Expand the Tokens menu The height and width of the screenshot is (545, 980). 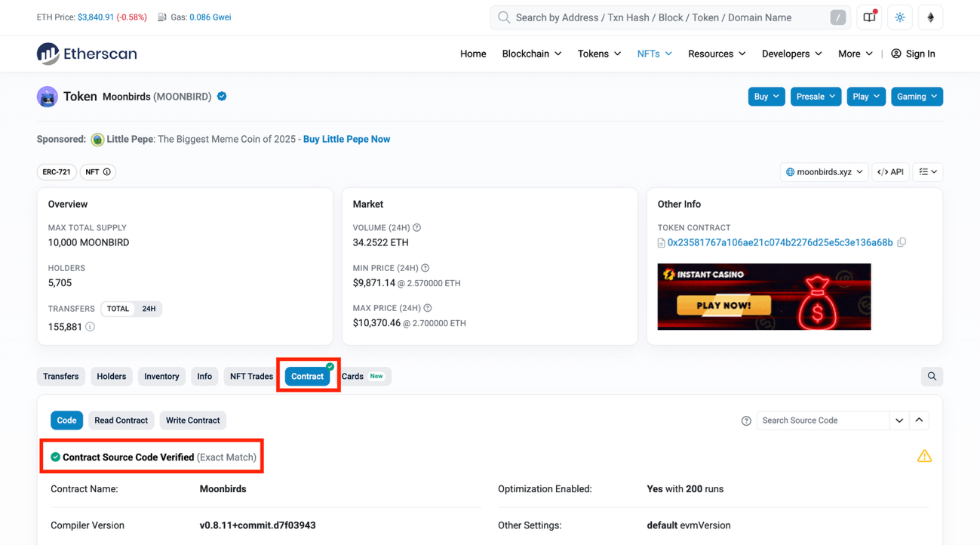click(600, 54)
